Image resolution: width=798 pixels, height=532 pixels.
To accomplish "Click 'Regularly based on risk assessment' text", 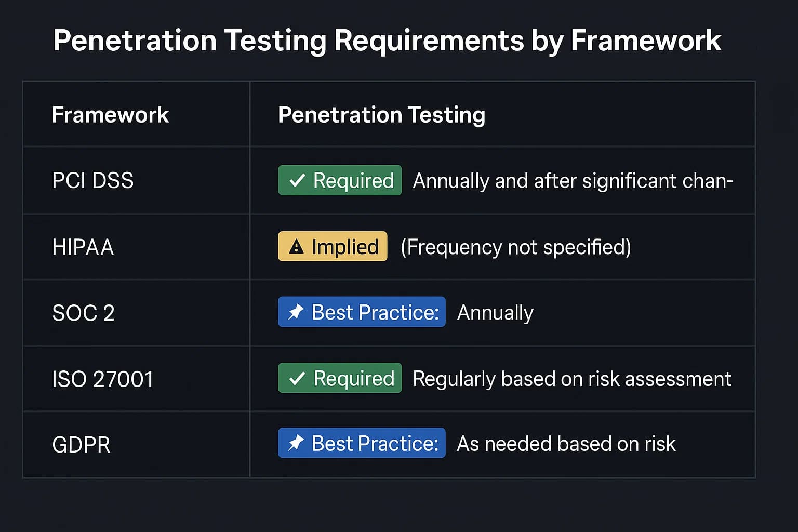I will [572, 379].
